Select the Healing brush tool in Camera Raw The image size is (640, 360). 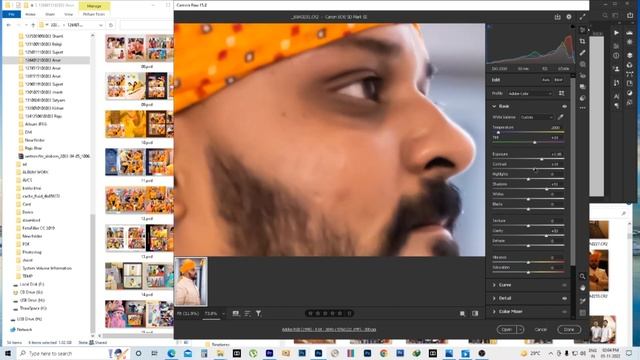pos(582,53)
